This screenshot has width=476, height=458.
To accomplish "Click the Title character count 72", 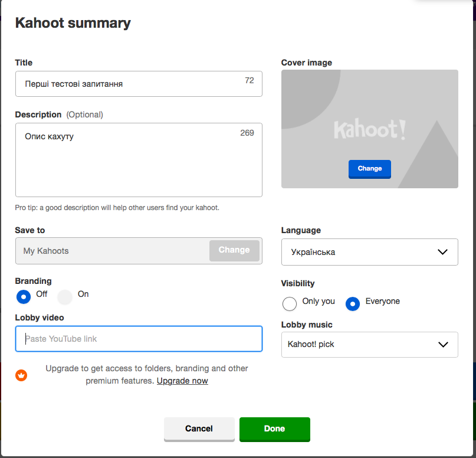I will (x=250, y=80).
